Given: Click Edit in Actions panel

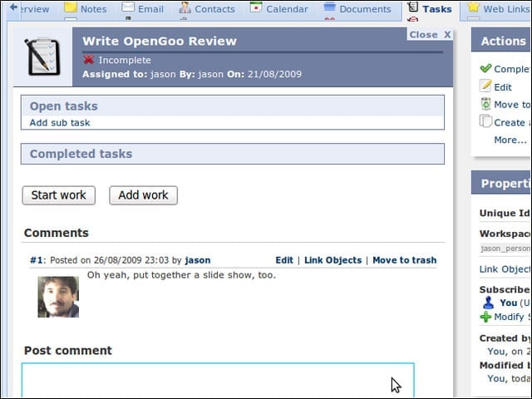Looking at the screenshot, I should (502, 87).
